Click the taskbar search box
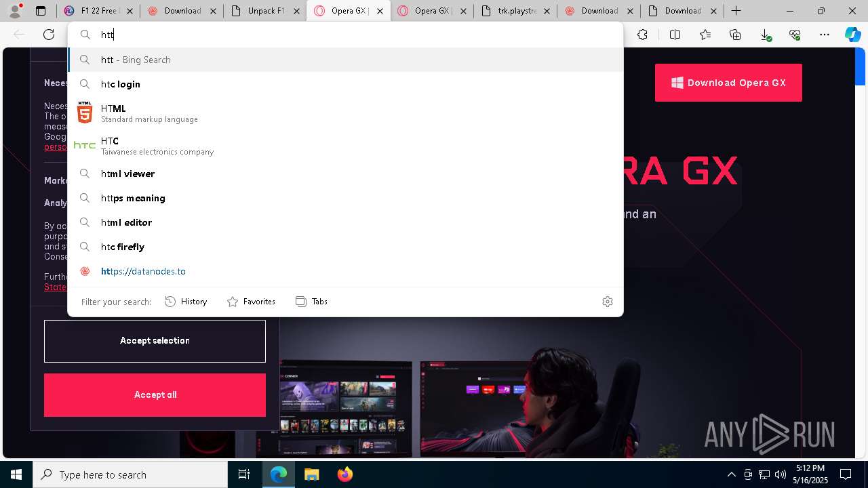Image resolution: width=868 pixels, height=488 pixels. (130, 474)
